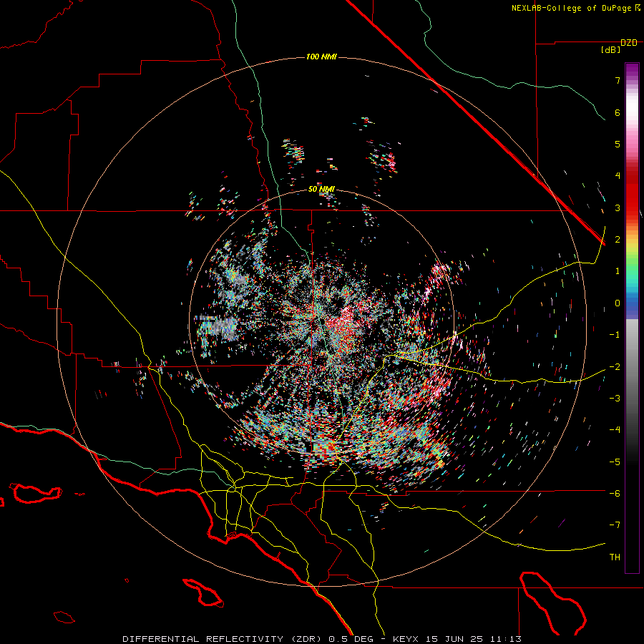Click the -1 value on the color scale
This screenshot has width=644, height=644.
(x=615, y=335)
